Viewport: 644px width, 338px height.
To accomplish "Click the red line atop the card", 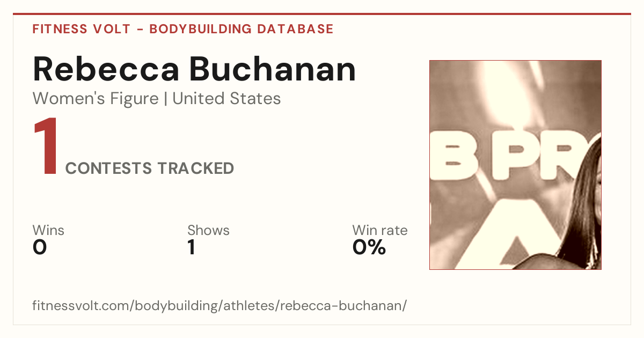I will click(322, 14).
